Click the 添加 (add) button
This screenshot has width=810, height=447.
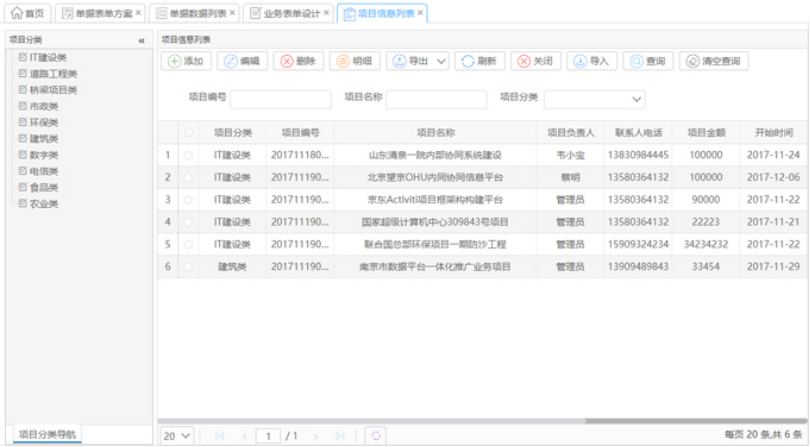tap(186, 61)
